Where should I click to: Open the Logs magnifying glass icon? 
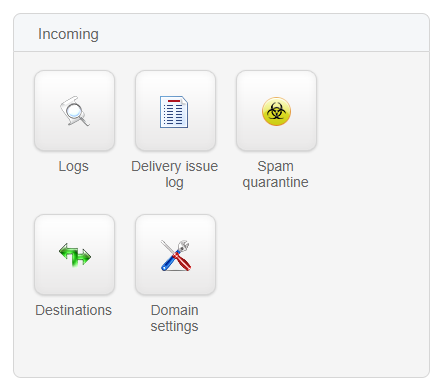point(75,111)
